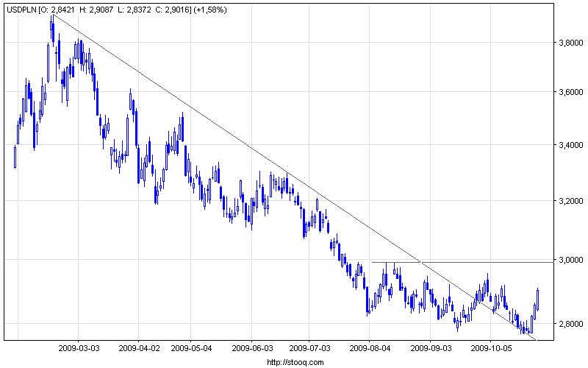588x368 pixels.
Task: Click the opening price O: 2,8421
Action: 58,10
